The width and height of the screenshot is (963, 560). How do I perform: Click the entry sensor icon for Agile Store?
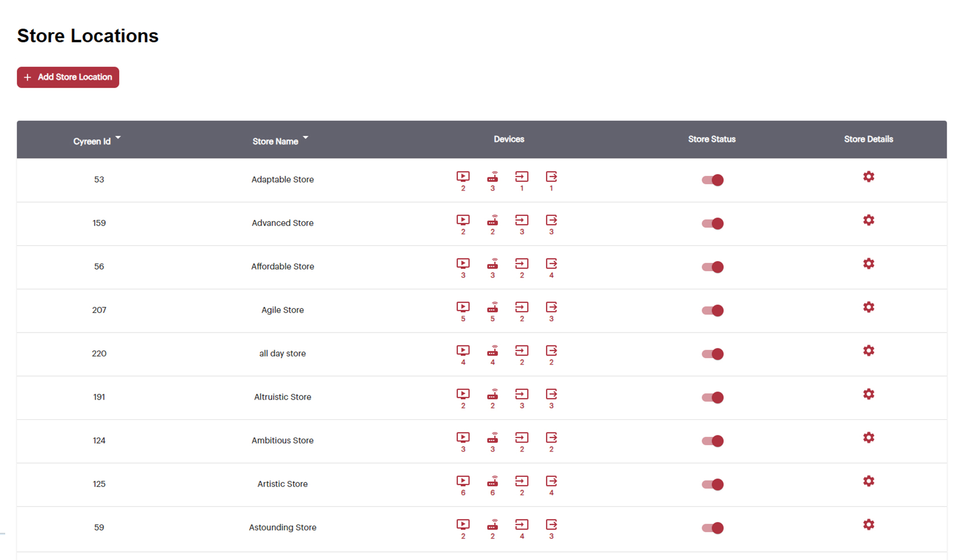[522, 307]
